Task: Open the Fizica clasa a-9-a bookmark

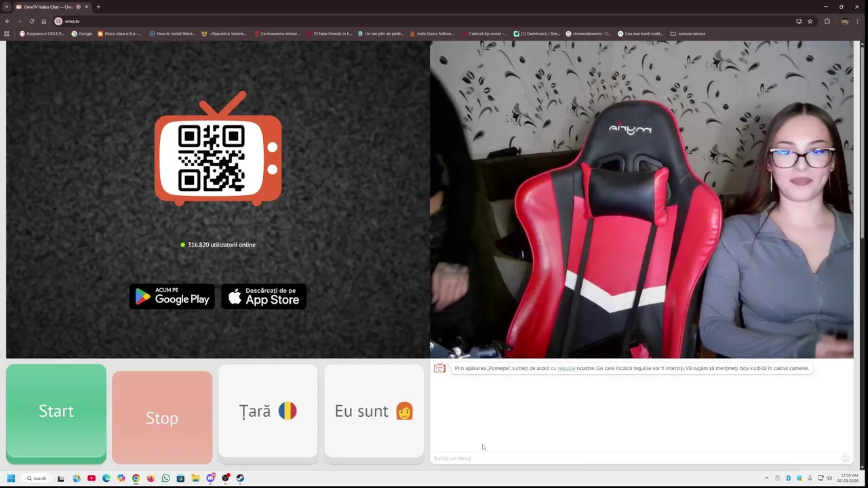Action: pos(119,33)
